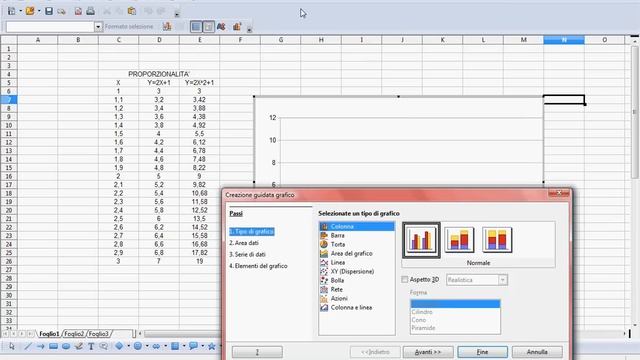The image size is (640, 360).
Task: Open dropdown arrow next to New document icon
Action: pyautogui.click(x=20, y=11)
